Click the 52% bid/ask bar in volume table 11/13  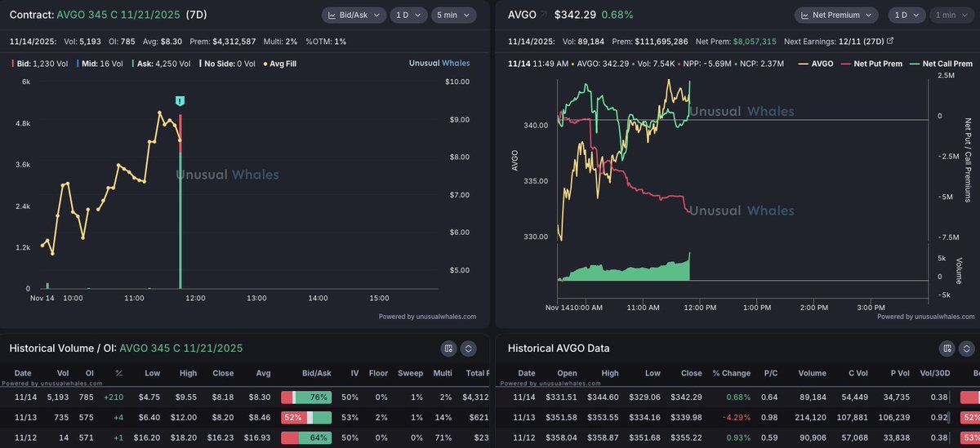click(x=306, y=417)
